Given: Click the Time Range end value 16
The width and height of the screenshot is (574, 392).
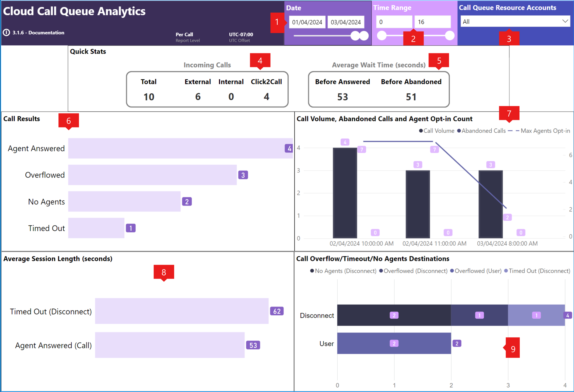Looking at the screenshot, I should tap(432, 22).
